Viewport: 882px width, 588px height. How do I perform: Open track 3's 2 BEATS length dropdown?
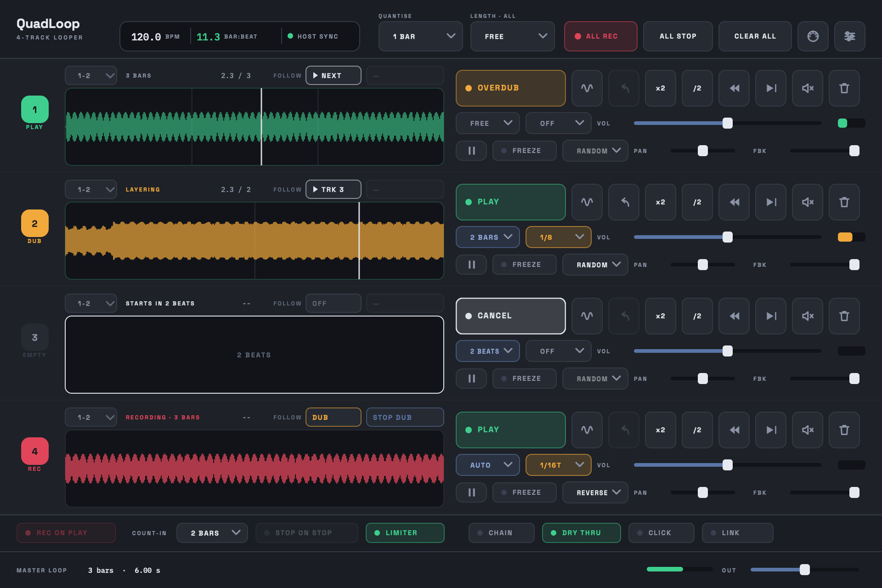[x=487, y=351]
